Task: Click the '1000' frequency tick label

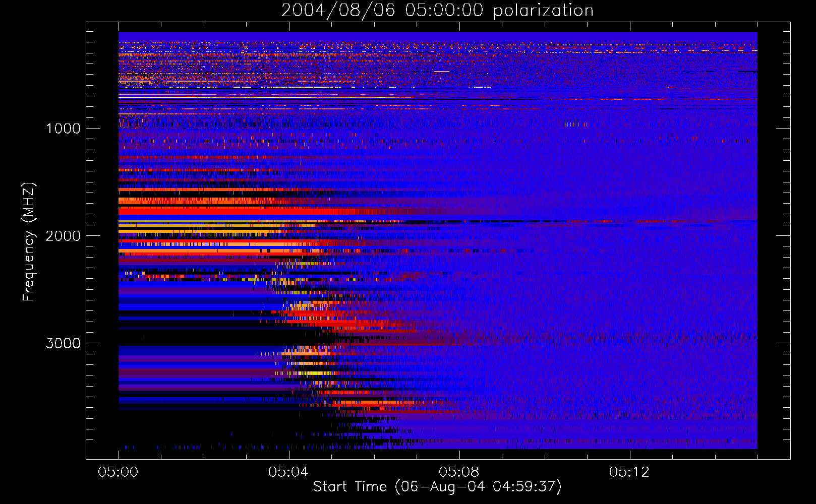Action: [63, 129]
